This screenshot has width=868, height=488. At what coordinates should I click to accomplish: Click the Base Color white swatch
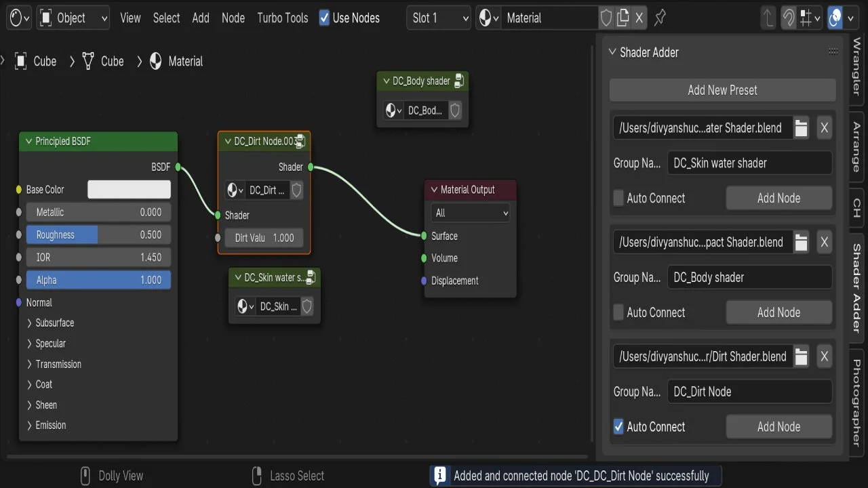[x=129, y=190]
